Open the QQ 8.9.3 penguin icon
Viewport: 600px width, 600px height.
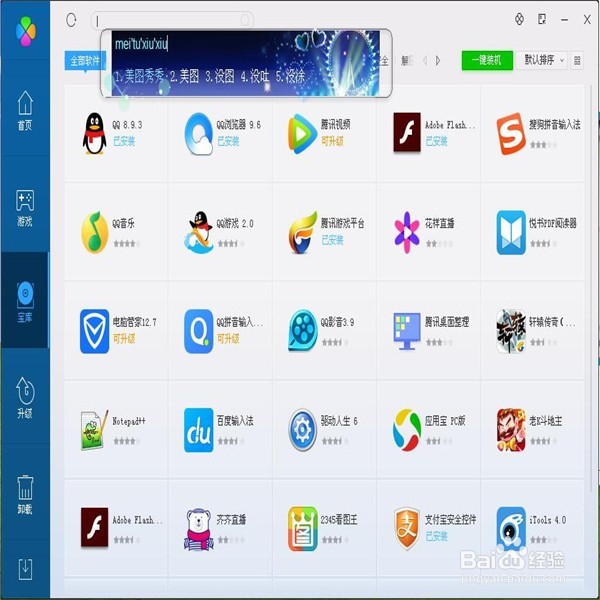point(94,134)
